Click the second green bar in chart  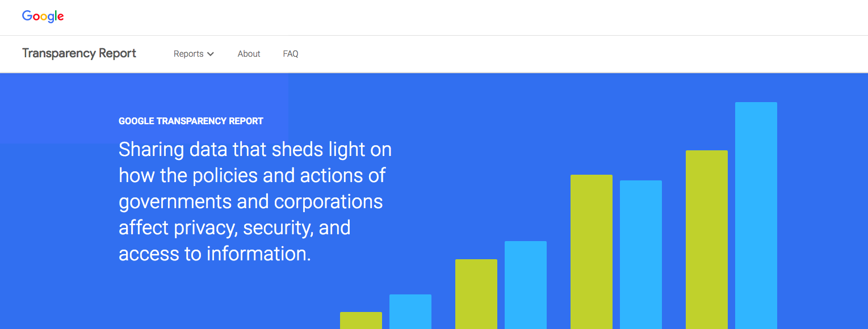(476, 294)
